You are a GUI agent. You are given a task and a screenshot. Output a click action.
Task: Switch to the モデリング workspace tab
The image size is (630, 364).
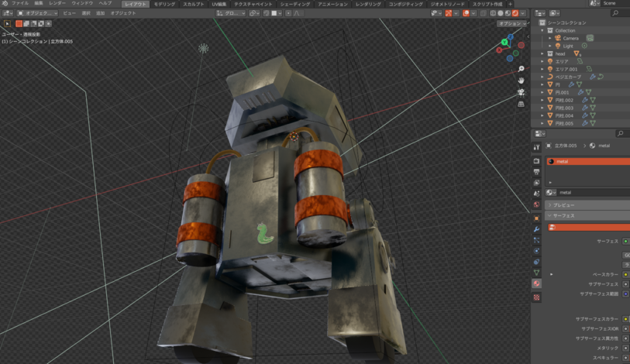tap(164, 4)
